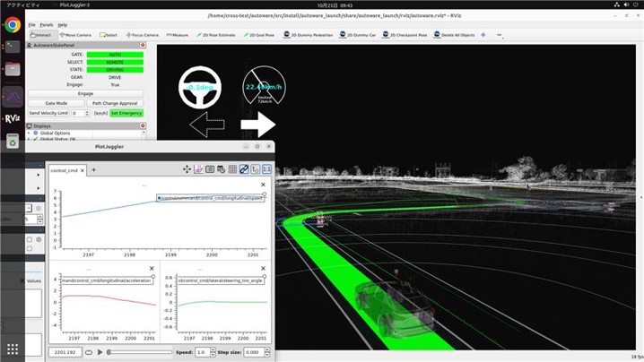Screen dimensions: 644x362
Task: Click the Step size value field
Action: 254,352
